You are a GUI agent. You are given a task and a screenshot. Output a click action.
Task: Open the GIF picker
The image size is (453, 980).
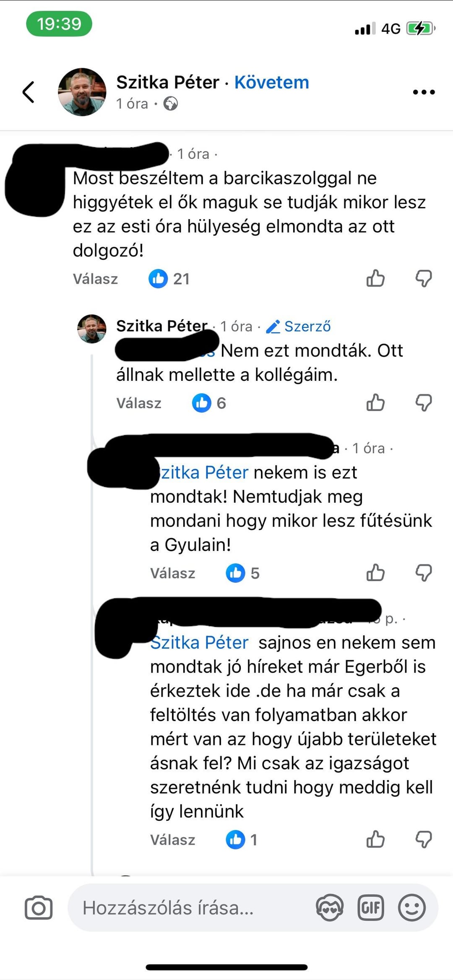tap(371, 908)
